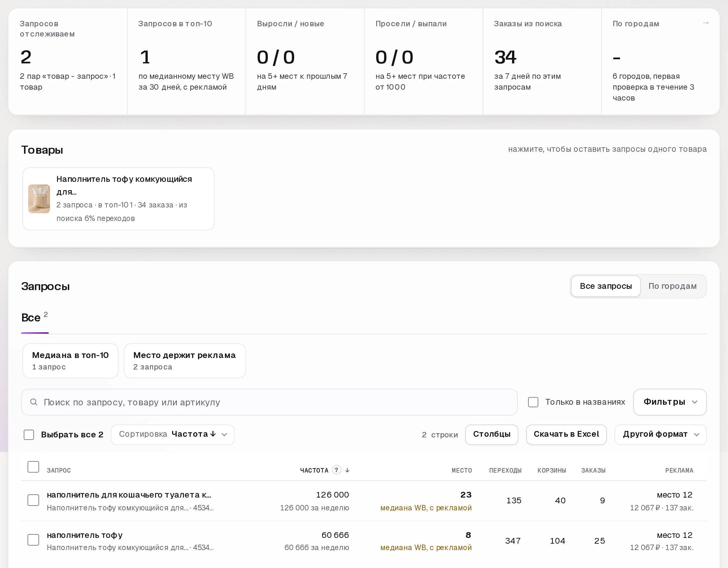Focus the Поиск по запросу search field
This screenshot has width=728, height=568.
coord(269,402)
